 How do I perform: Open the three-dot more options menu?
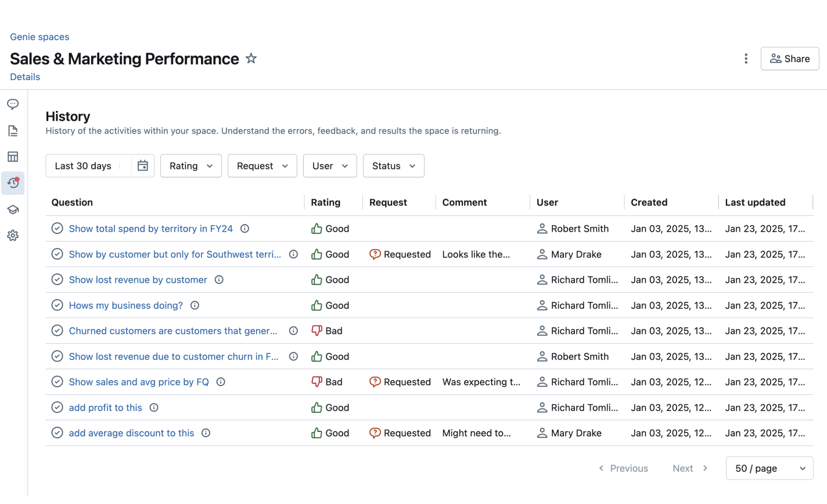click(x=746, y=59)
